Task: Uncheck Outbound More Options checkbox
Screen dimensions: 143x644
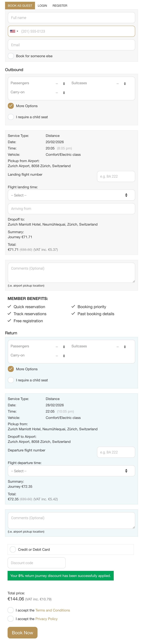Action: pyautogui.click(x=11, y=106)
